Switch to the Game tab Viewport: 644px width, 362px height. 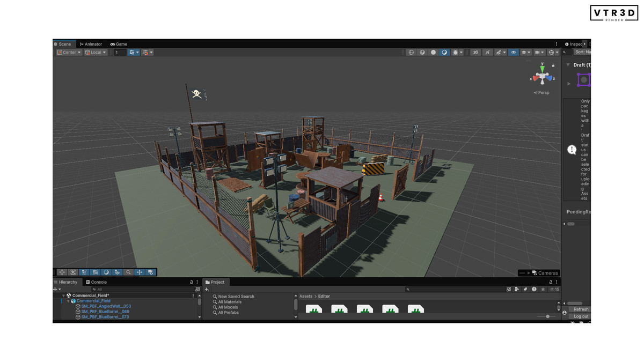tap(119, 44)
